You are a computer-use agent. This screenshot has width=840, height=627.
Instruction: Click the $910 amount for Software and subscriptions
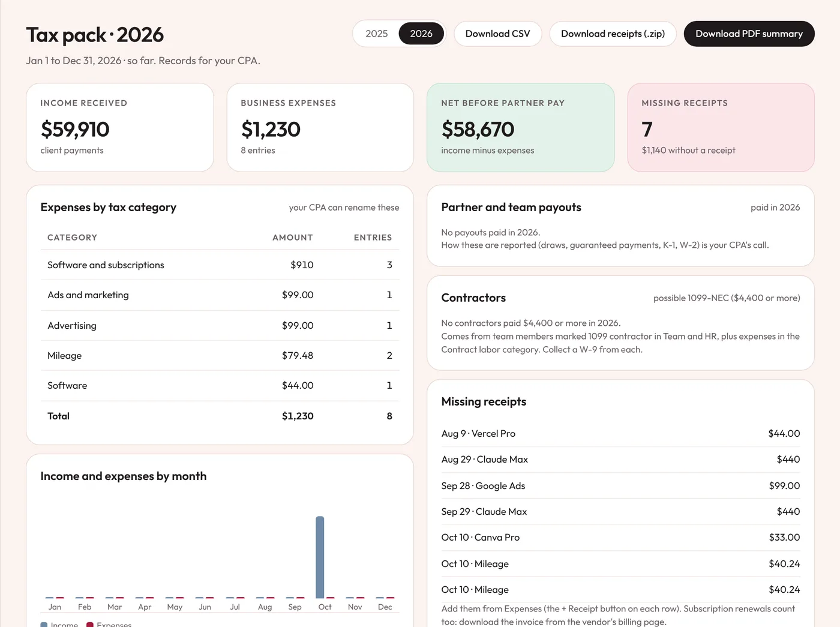[302, 265]
